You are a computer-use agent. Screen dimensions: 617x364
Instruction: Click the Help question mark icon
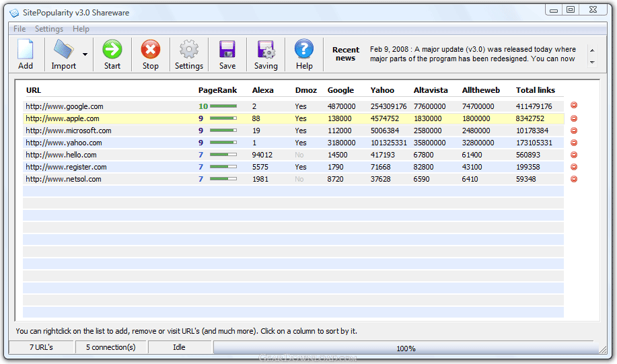click(x=304, y=50)
